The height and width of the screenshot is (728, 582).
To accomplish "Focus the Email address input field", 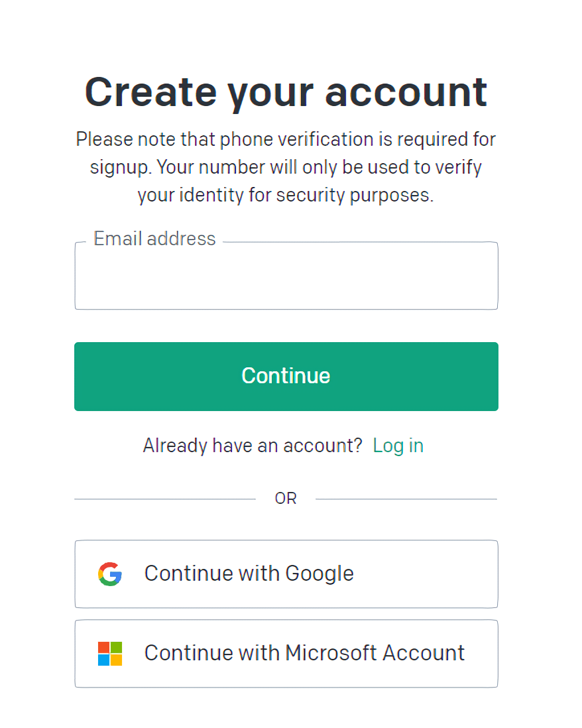I will point(286,277).
